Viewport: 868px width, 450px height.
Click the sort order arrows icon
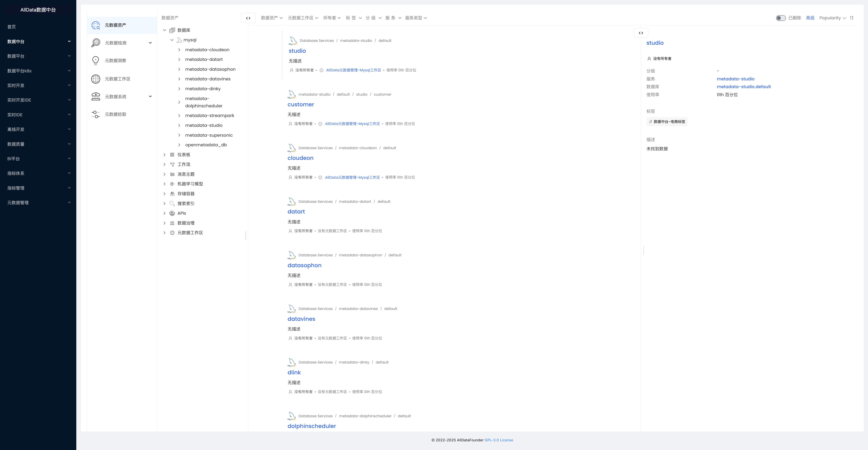click(852, 18)
